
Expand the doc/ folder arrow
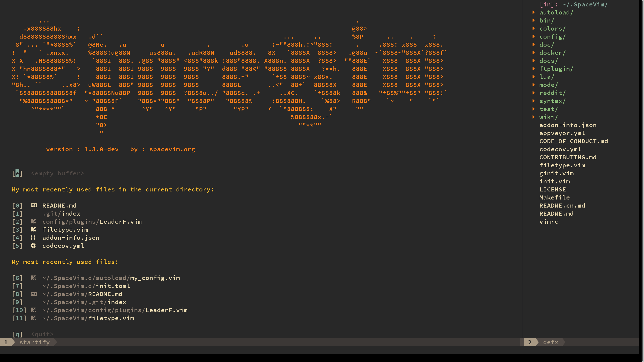coord(534,44)
